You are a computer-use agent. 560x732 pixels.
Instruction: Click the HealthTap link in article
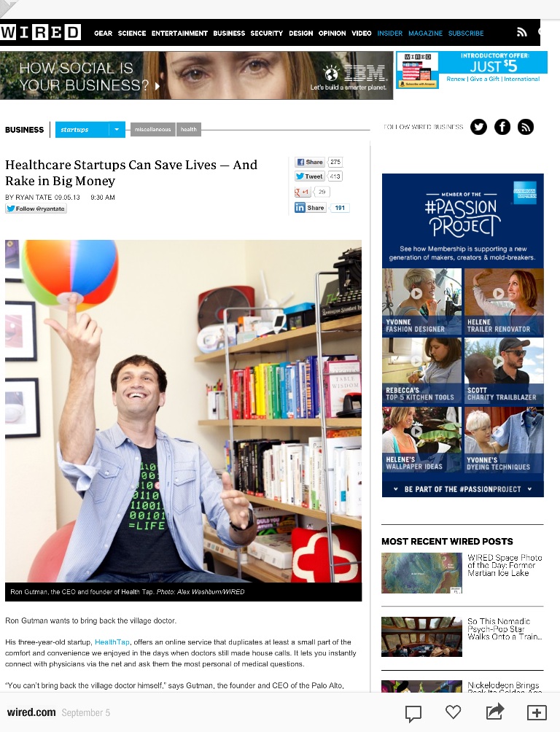coord(112,642)
